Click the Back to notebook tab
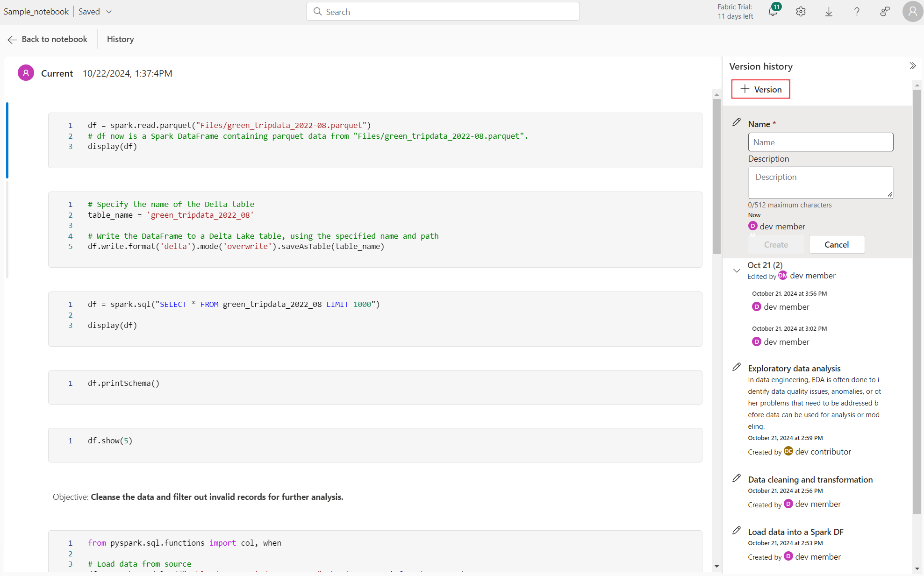This screenshot has height=576, width=924. click(48, 39)
